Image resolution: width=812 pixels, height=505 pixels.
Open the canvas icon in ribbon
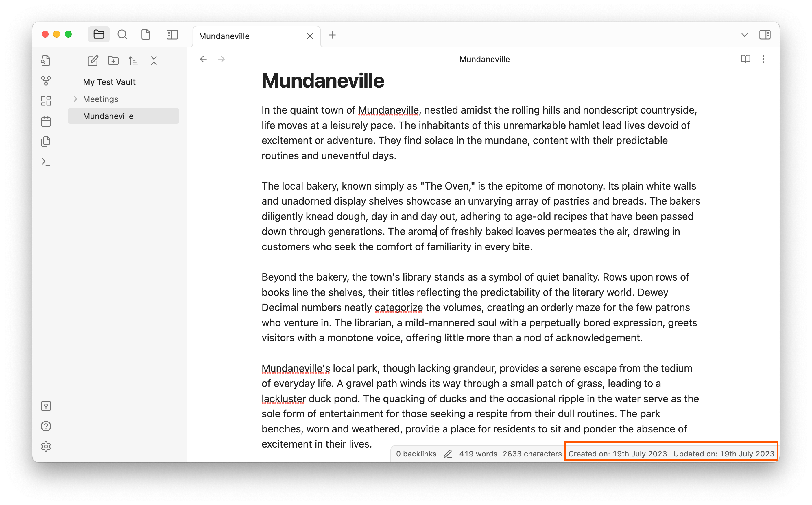click(46, 101)
